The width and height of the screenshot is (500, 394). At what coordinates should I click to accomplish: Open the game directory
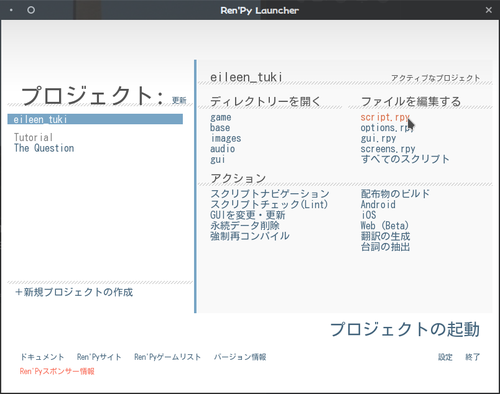(x=221, y=117)
